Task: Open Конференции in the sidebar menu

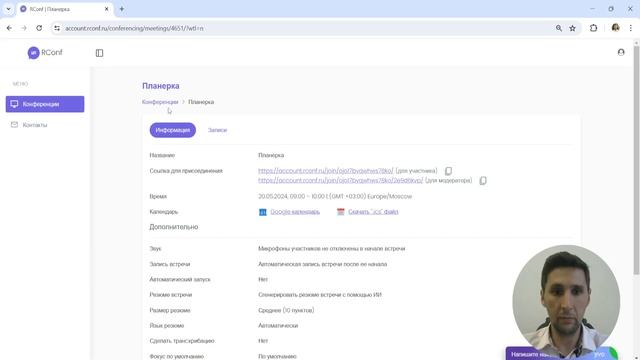Action: point(45,104)
